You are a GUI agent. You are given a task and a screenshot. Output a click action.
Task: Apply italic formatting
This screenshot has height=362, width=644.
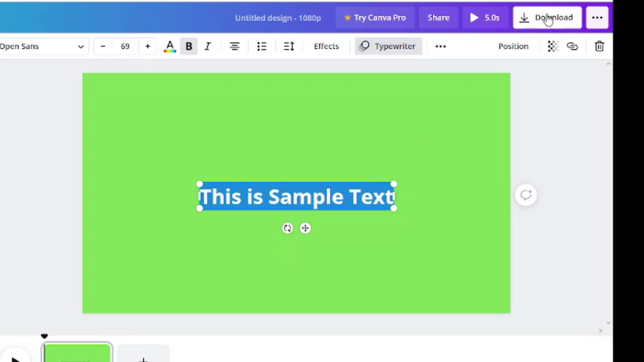(x=207, y=46)
